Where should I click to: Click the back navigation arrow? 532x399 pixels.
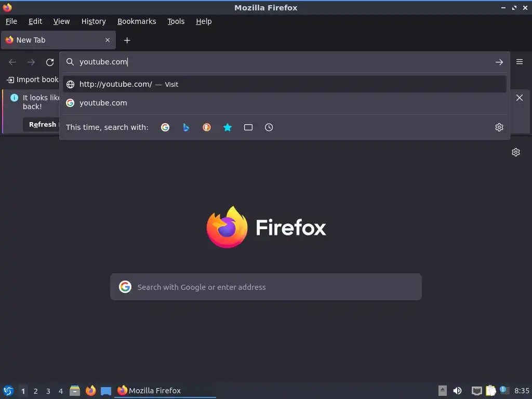click(x=12, y=62)
